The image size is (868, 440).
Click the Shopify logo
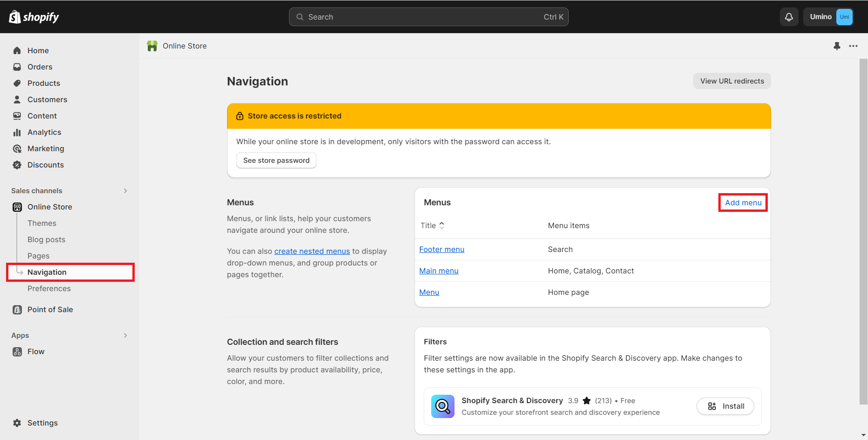coord(34,17)
